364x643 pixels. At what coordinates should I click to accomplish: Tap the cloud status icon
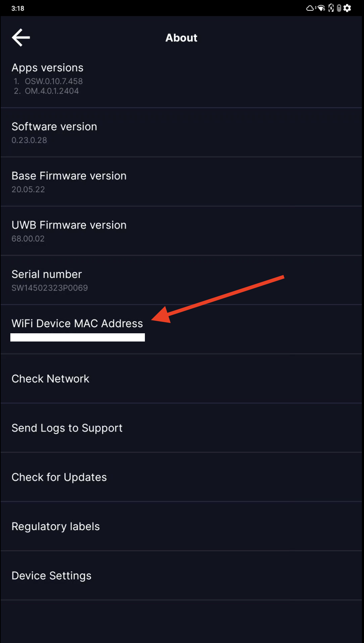pyautogui.click(x=310, y=8)
